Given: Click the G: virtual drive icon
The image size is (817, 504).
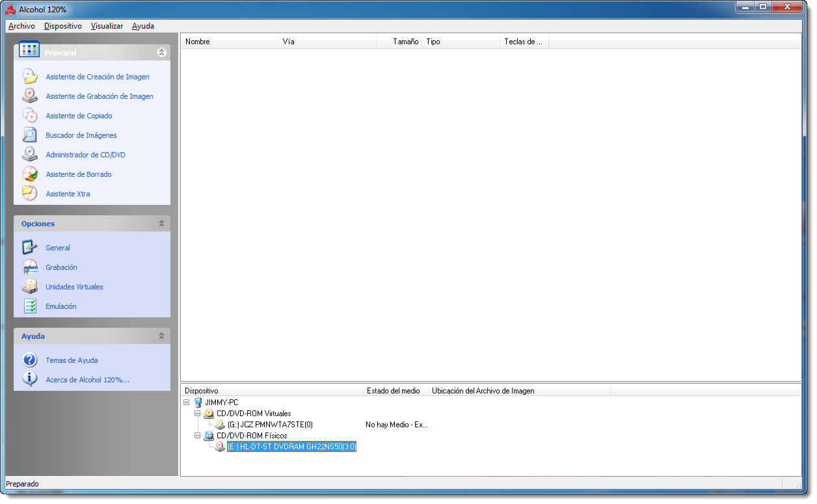Looking at the screenshot, I should (x=220, y=425).
